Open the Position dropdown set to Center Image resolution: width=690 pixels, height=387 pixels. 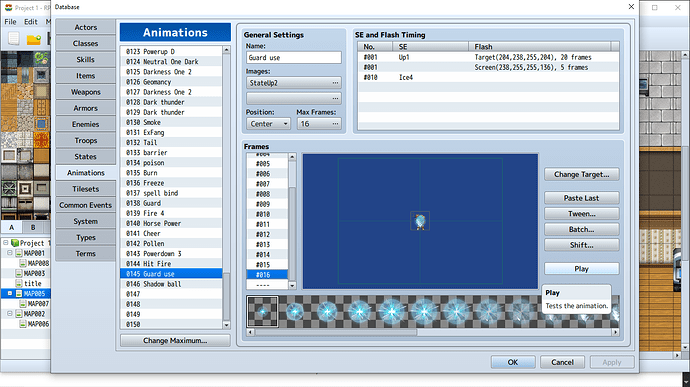268,124
